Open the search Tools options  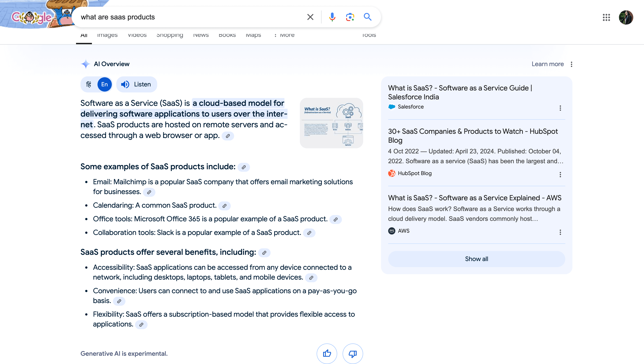pos(369,35)
